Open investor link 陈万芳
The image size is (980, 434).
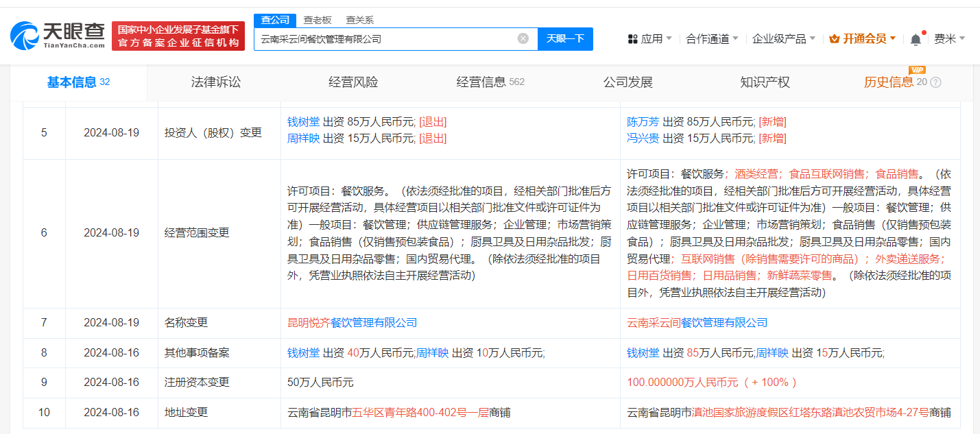(x=643, y=122)
